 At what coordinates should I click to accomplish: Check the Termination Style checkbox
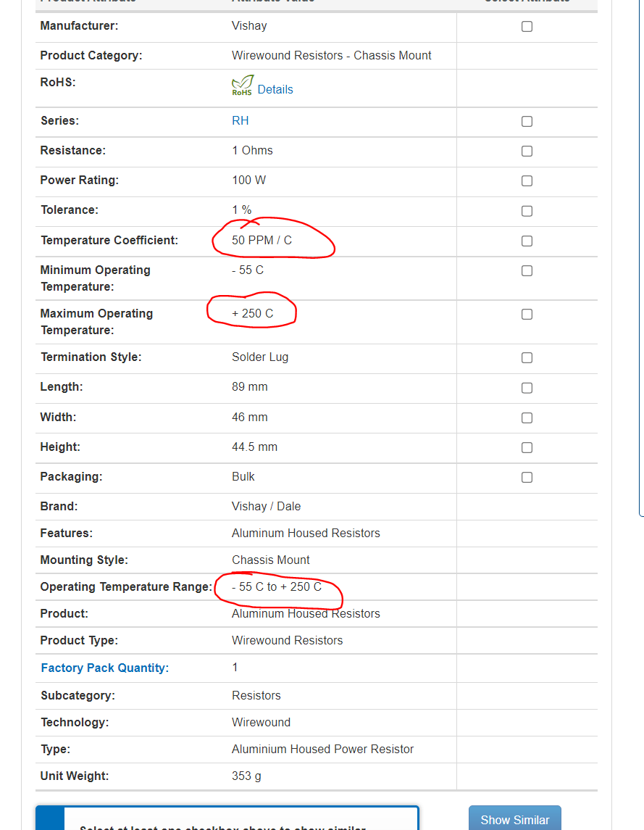pyautogui.click(x=527, y=358)
